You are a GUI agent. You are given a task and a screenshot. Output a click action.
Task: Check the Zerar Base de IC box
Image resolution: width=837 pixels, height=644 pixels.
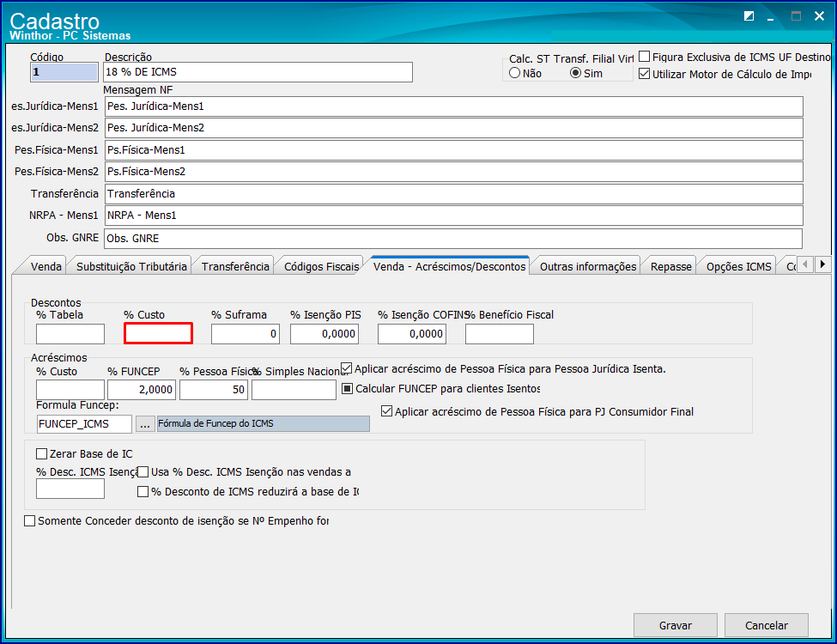click(42, 454)
